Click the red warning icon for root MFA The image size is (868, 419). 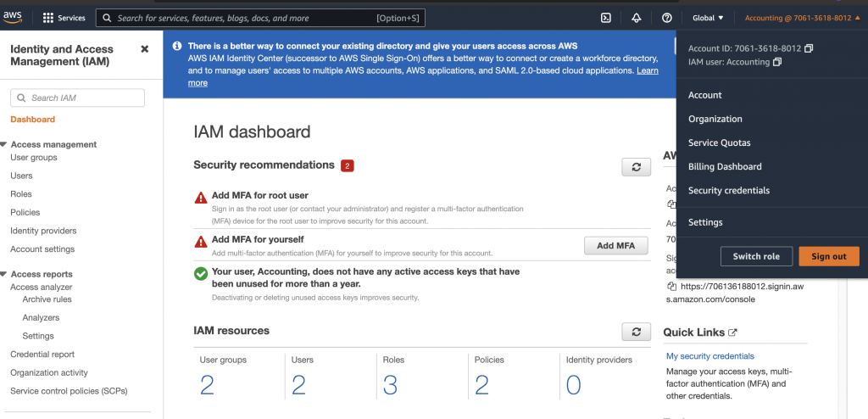[x=201, y=198]
